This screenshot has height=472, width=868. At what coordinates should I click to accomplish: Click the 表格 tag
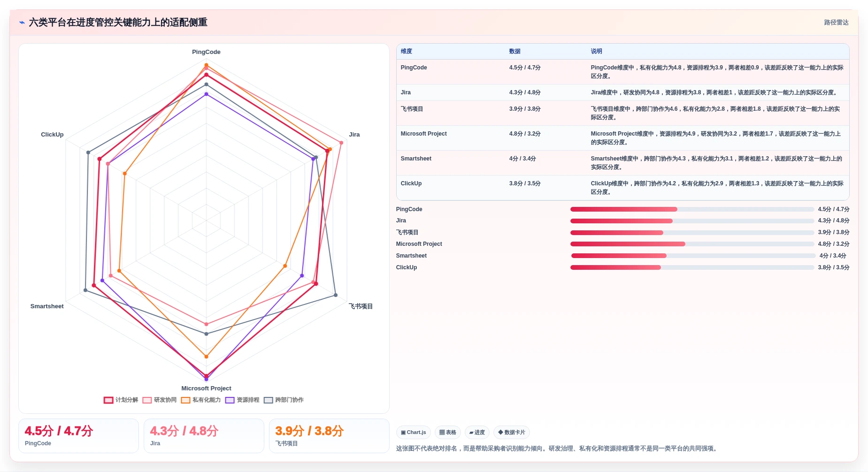click(448, 433)
